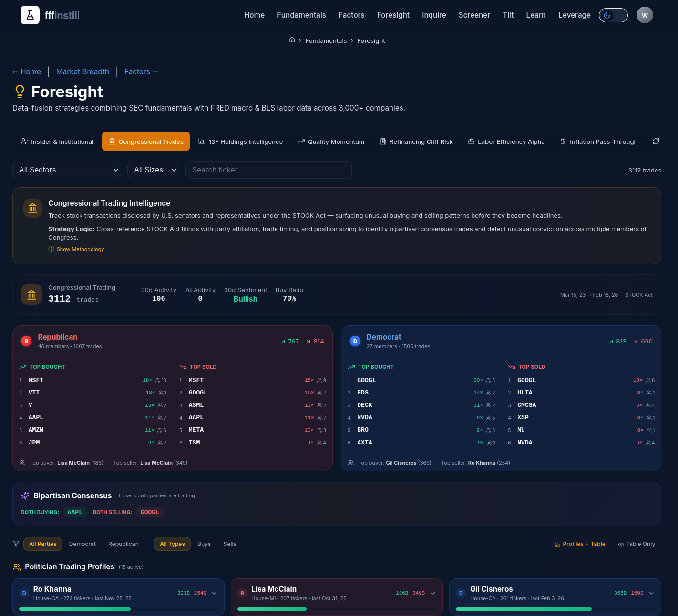The width and height of the screenshot is (678, 616).
Task: Select the All Parties filter
Action: (x=43, y=544)
